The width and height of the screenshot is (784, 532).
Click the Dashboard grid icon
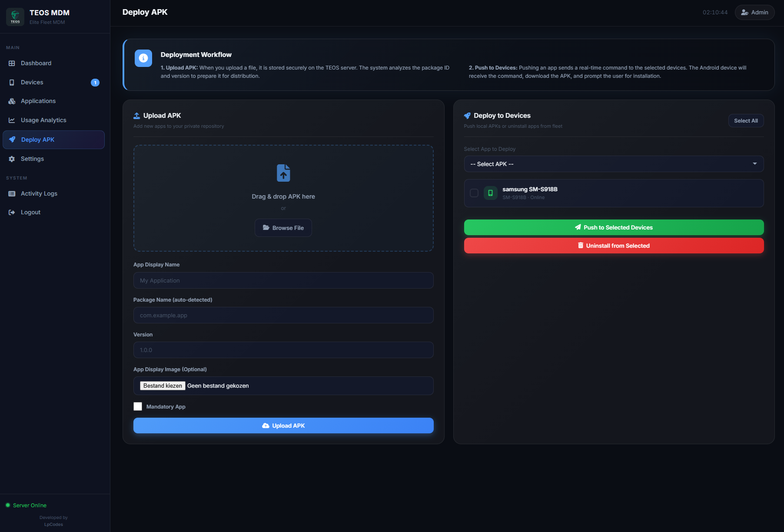[x=12, y=63]
